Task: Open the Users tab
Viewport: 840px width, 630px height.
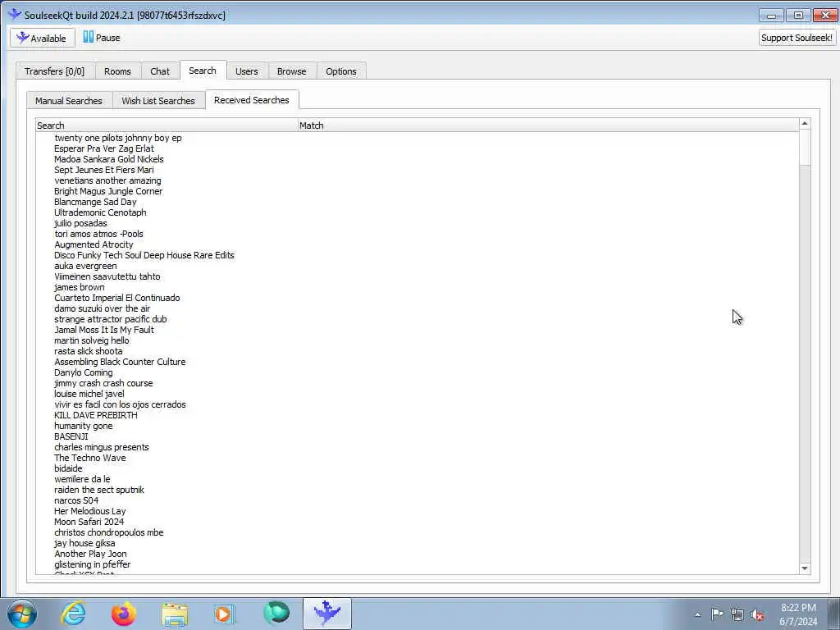Action: [x=246, y=71]
